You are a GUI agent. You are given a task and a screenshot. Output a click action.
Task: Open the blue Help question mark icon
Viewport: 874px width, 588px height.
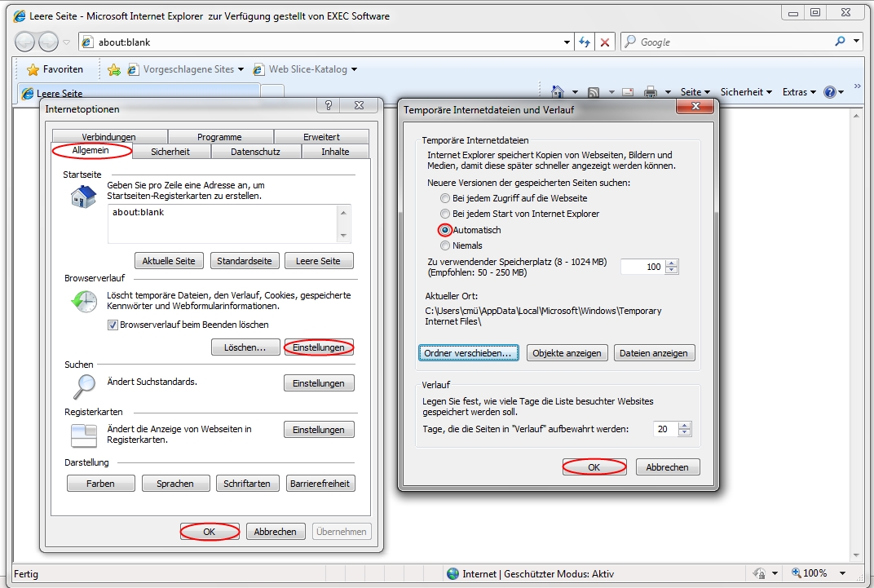pos(830,92)
